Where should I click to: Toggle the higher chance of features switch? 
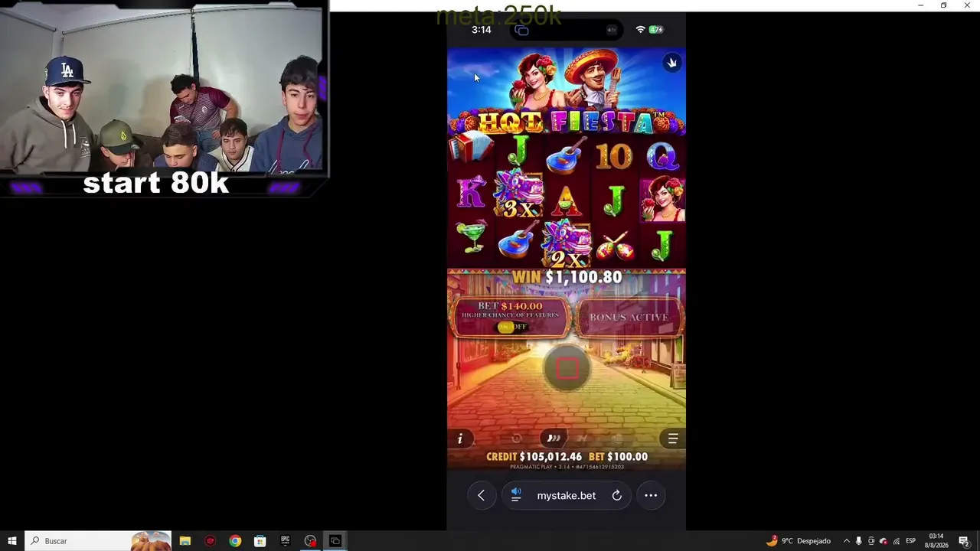(x=512, y=327)
